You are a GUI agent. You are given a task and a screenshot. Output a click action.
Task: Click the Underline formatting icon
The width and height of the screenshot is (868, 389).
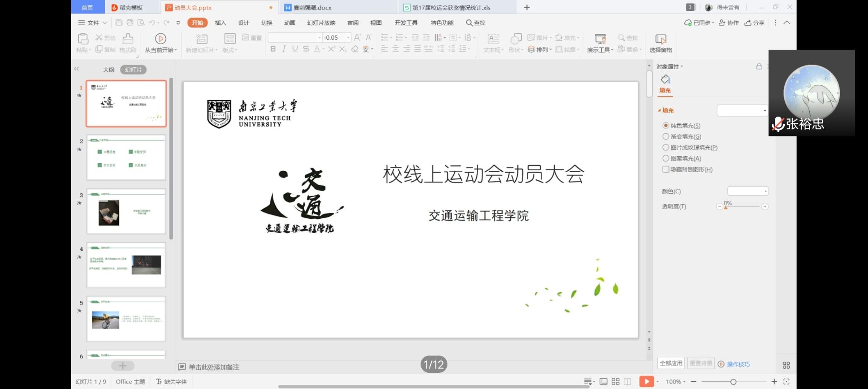coord(295,49)
